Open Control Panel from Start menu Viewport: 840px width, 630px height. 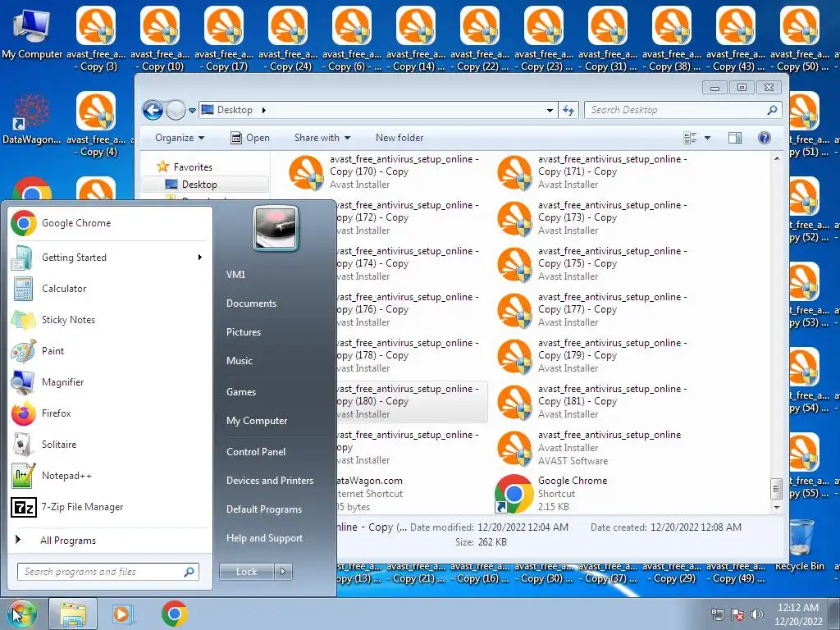(x=256, y=452)
